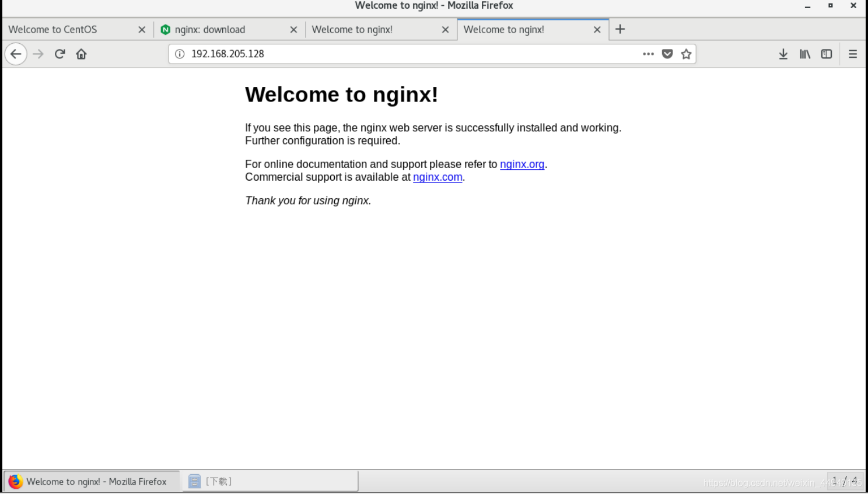
Task: Switch to the Welcome to CentOS tab
Action: point(78,30)
